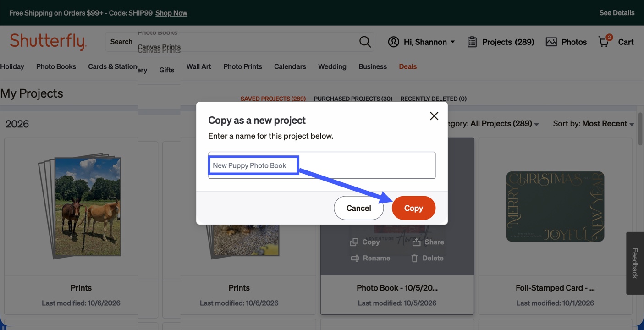The image size is (644, 330).
Task: Open the shopping cart icon
Action: [x=605, y=41]
